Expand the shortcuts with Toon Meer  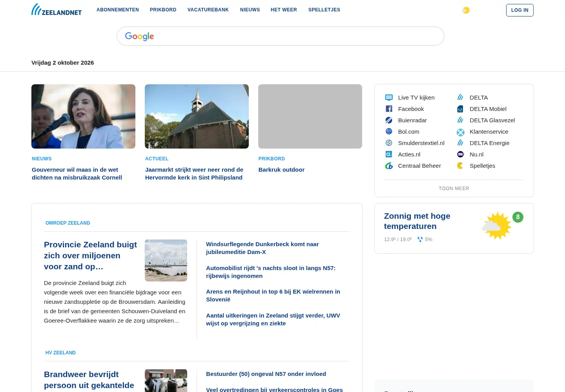(x=454, y=189)
